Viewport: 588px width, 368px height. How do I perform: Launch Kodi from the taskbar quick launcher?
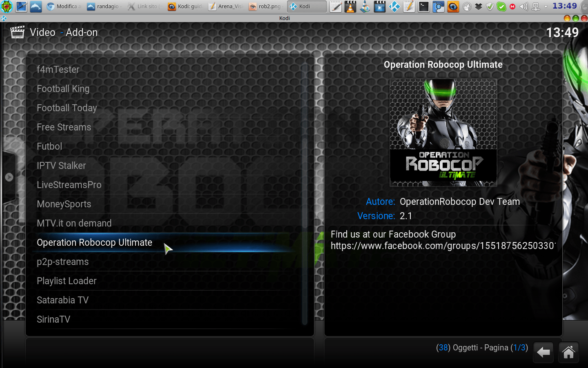(394, 7)
